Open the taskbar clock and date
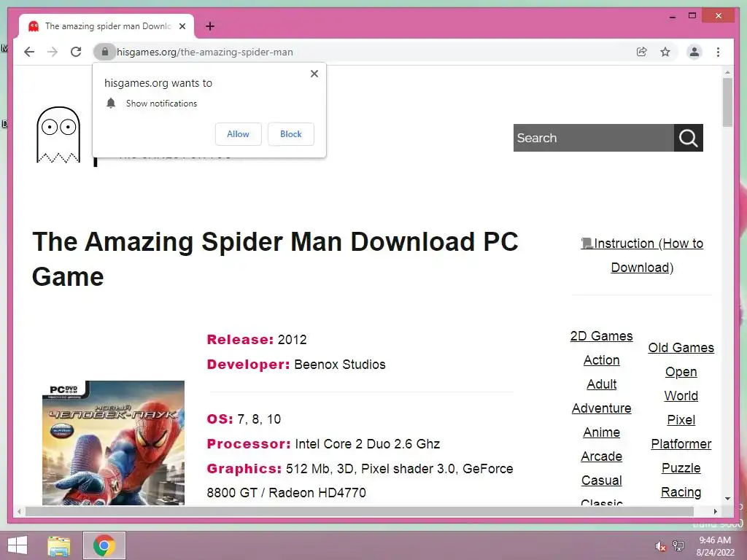 715,546
